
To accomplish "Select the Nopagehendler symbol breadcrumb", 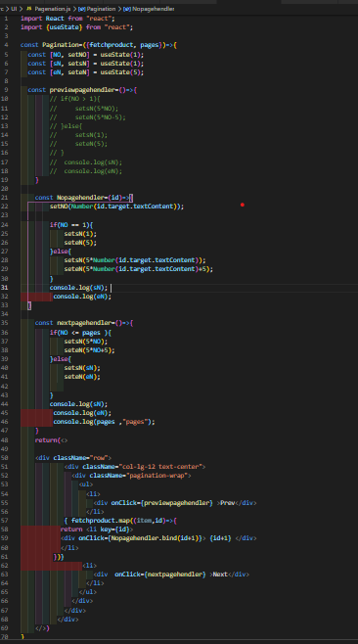I will click(x=154, y=8).
